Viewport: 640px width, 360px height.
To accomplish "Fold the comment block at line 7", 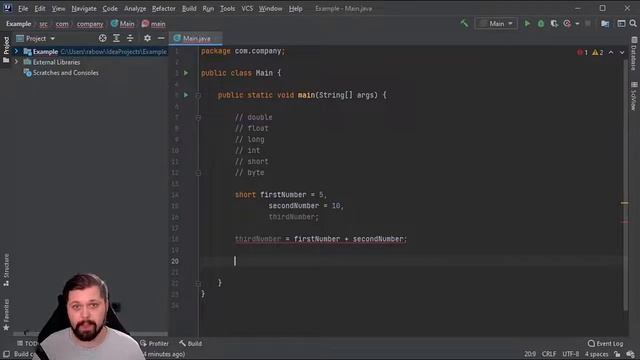I will [198, 117].
